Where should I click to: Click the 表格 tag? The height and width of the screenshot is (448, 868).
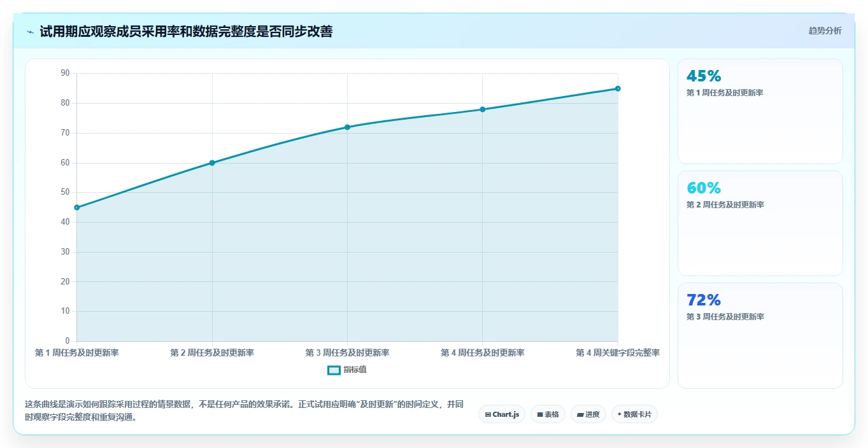[548, 414]
